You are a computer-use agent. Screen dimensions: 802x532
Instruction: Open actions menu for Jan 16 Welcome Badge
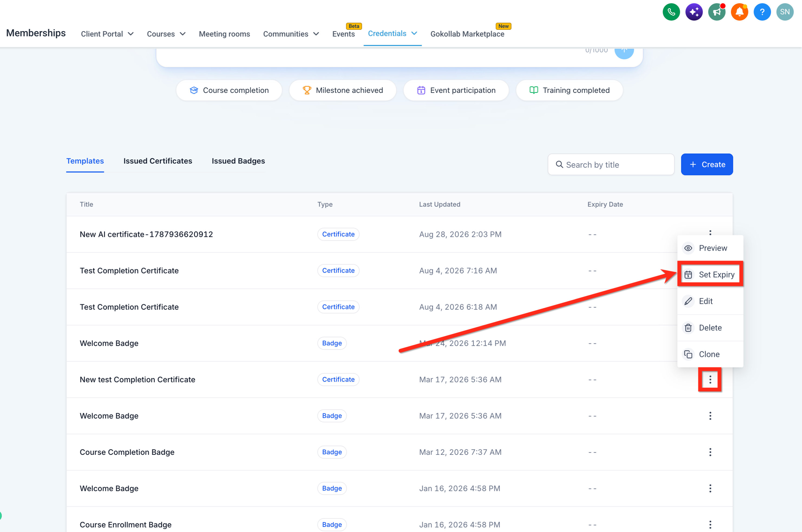click(x=710, y=489)
